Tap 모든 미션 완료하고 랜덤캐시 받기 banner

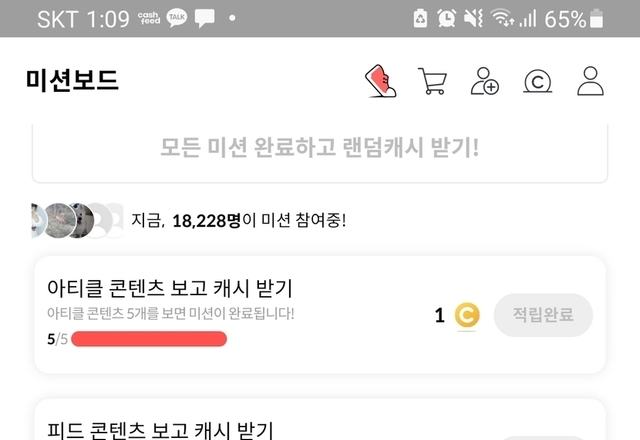320,148
